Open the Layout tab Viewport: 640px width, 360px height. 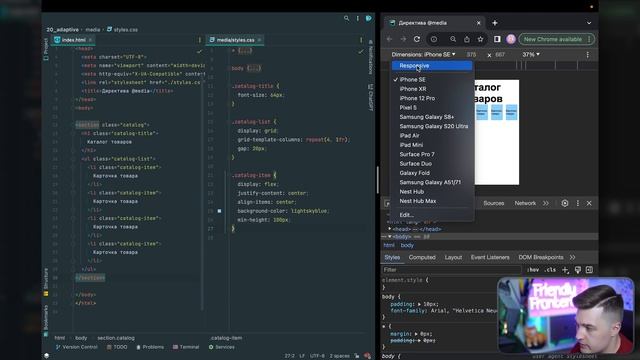click(x=453, y=258)
